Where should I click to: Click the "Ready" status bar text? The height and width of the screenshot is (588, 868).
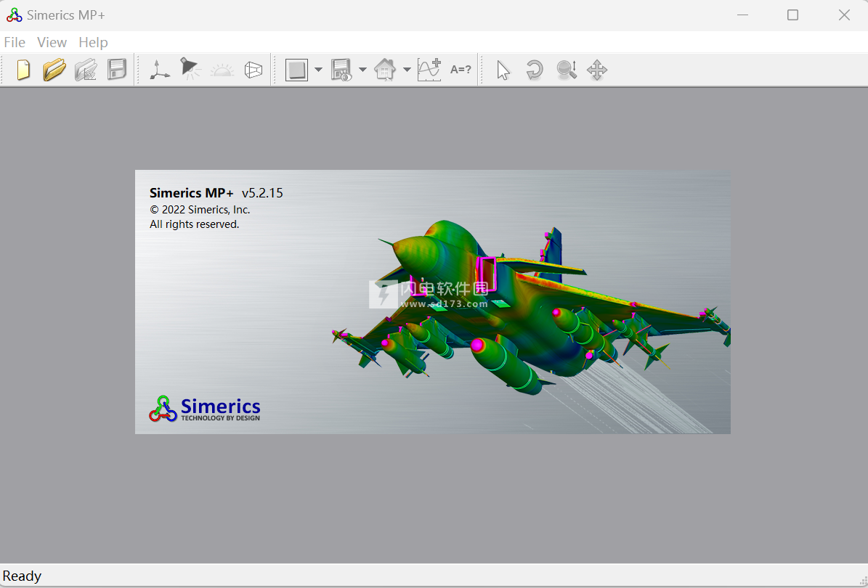(22, 576)
